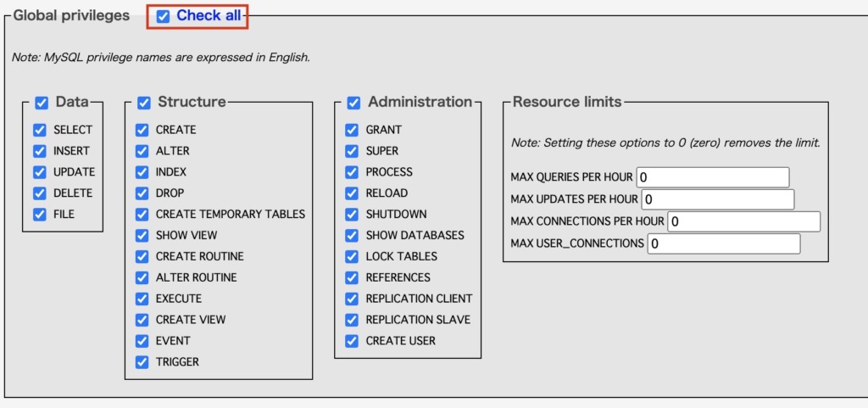Click the Check all label link

(x=209, y=16)
